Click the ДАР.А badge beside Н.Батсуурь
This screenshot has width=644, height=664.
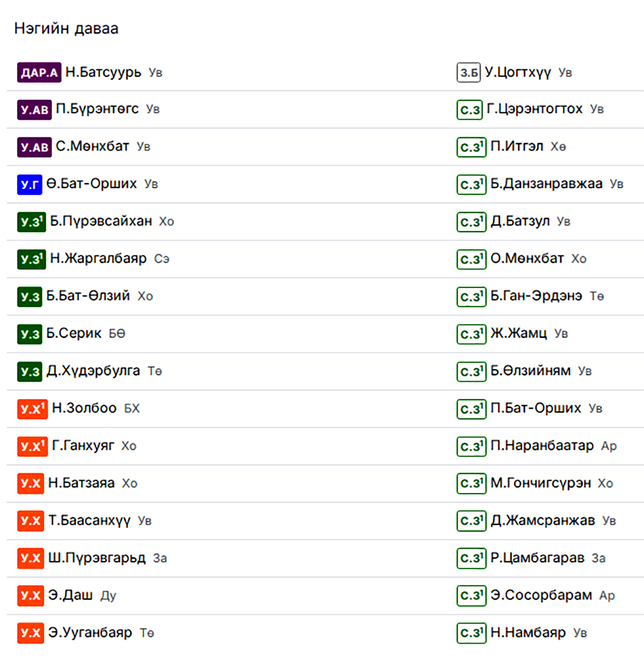click(39, 73)
